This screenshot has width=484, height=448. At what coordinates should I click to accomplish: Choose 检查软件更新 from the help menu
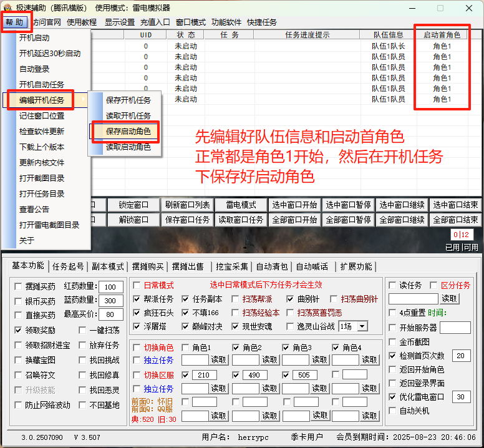click(41, 132)
